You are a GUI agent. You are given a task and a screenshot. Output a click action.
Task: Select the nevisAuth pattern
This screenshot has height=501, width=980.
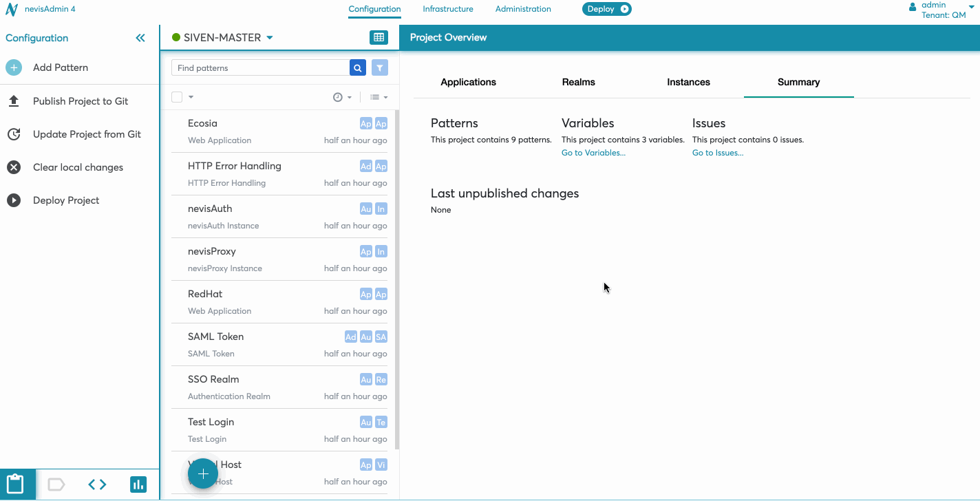click(x=279, y=217)
